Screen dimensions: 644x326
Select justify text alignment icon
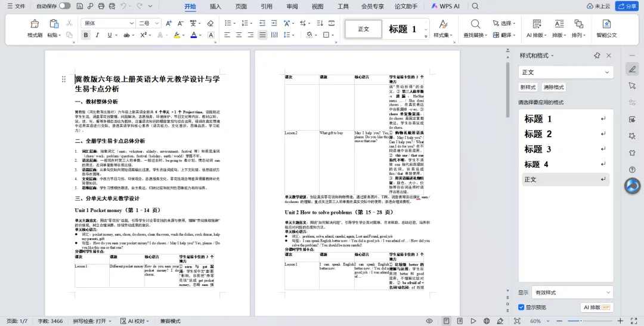[262, 35]
